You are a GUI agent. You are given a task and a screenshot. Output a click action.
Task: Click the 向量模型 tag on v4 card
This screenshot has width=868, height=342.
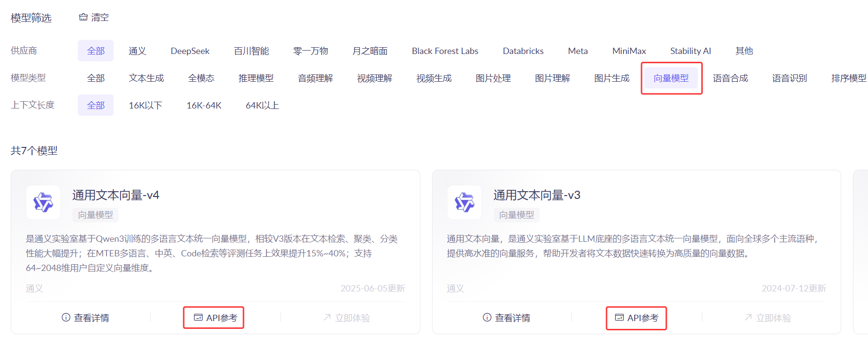tap(95, 215)
